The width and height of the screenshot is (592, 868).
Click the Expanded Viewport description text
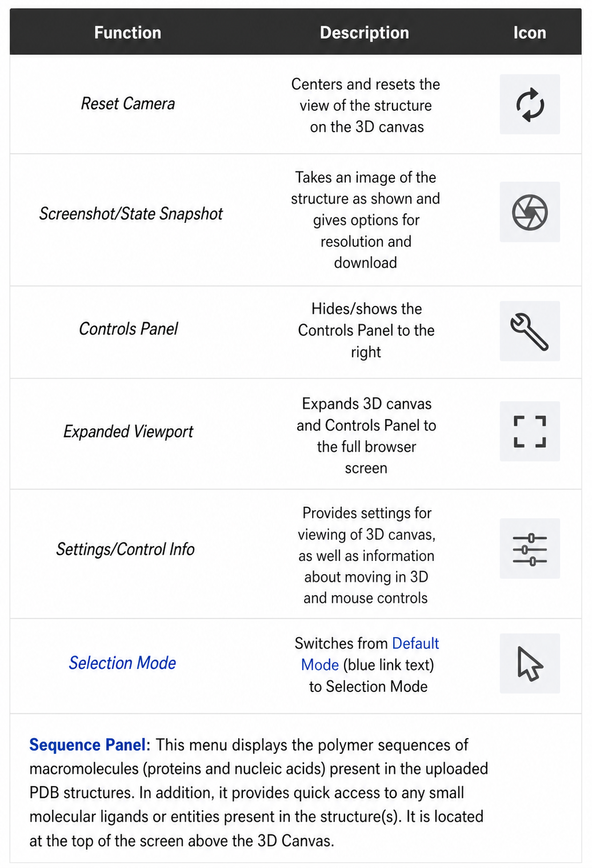point(366,436)
